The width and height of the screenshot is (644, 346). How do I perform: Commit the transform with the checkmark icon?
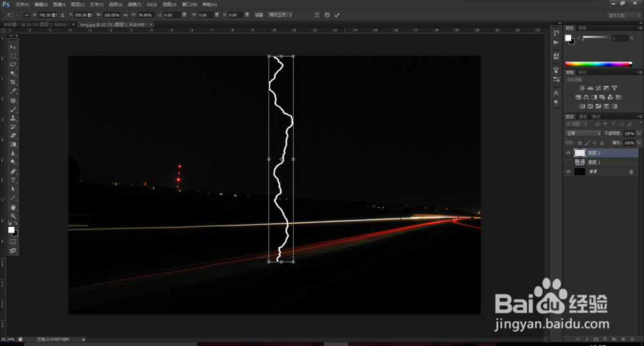337,15
